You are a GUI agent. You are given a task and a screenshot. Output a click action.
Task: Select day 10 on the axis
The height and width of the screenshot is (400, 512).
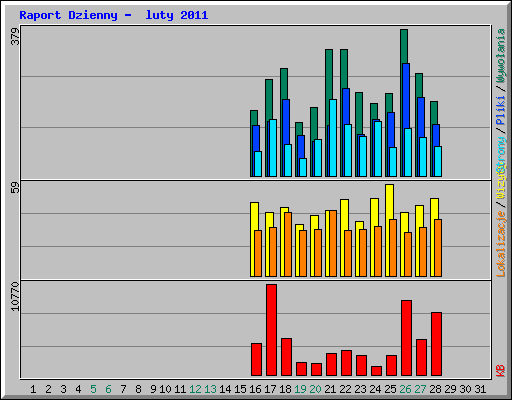(x=165, y=389)
